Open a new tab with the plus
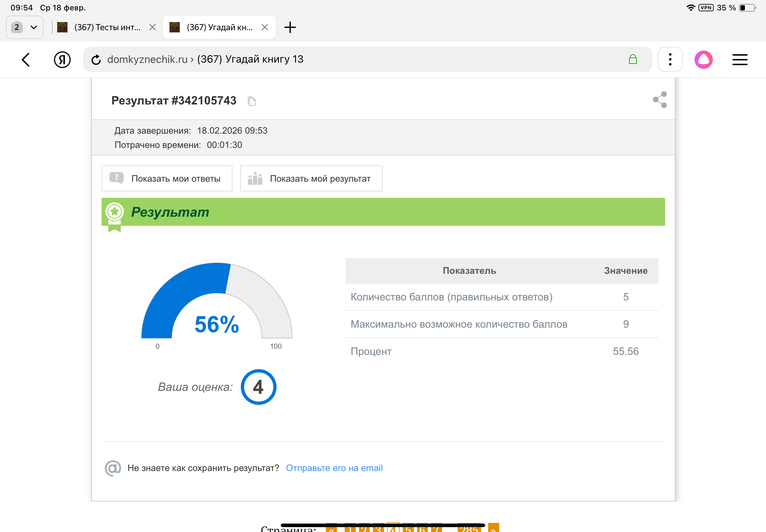Screen dimensions: 766x532 pos(290,27)
